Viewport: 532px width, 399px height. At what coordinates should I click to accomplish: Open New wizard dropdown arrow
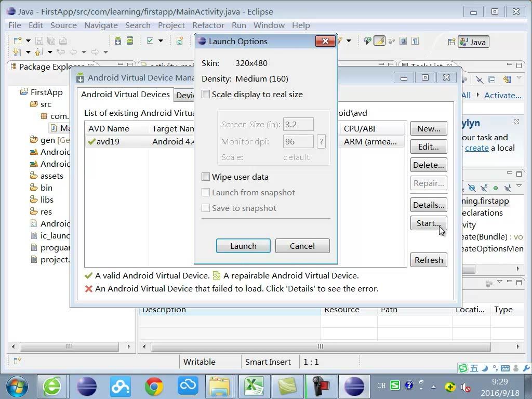click(28, 41)
